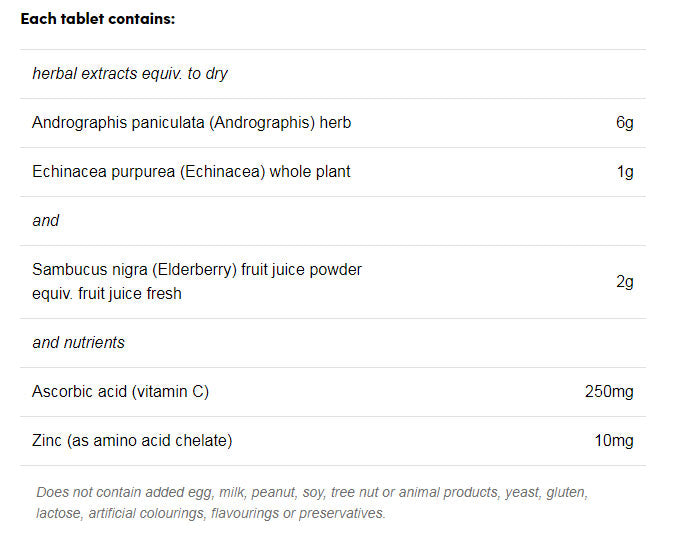Click the italic 'and nutrients' row

[x=78, y=342]
